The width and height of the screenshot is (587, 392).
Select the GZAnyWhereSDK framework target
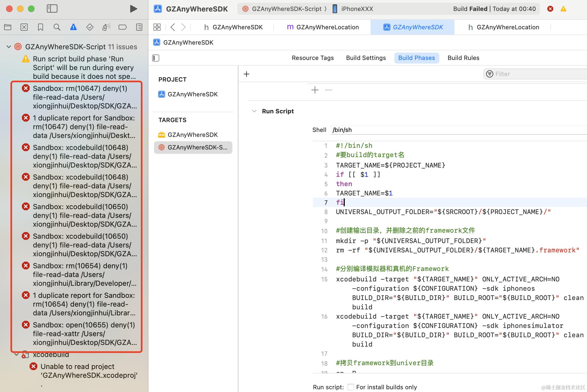point(192,135)
